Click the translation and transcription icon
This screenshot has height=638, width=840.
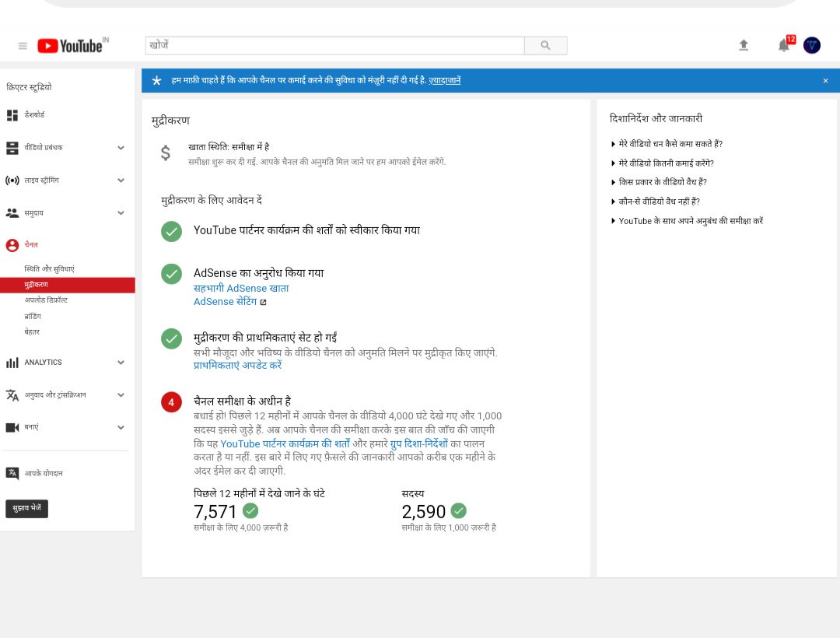[x=12, y=395]
